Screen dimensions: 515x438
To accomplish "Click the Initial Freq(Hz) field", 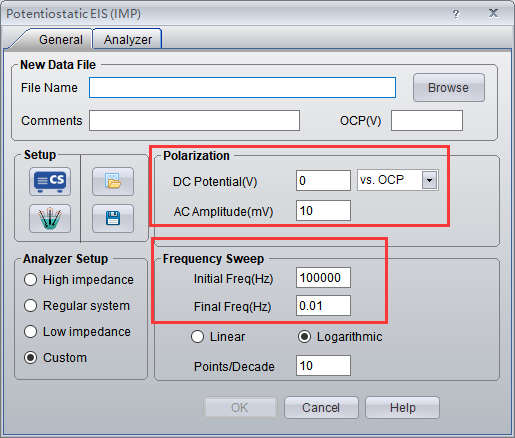I will (x=323, y=277).
